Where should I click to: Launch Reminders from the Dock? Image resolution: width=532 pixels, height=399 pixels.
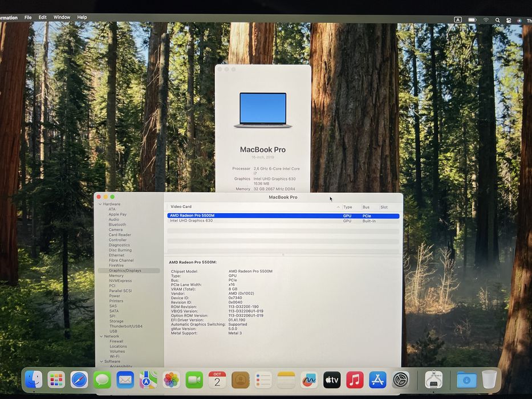click(x=263, y=380)
